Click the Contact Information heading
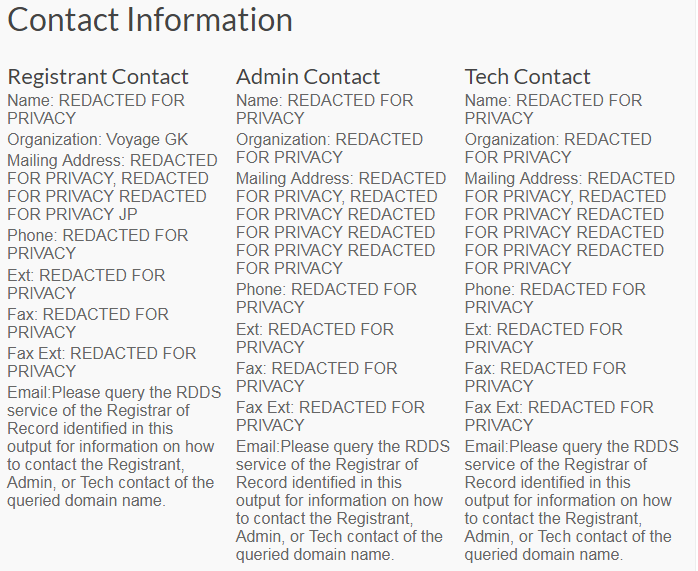This screenshot has height=571, width=698. click(150, 20)
